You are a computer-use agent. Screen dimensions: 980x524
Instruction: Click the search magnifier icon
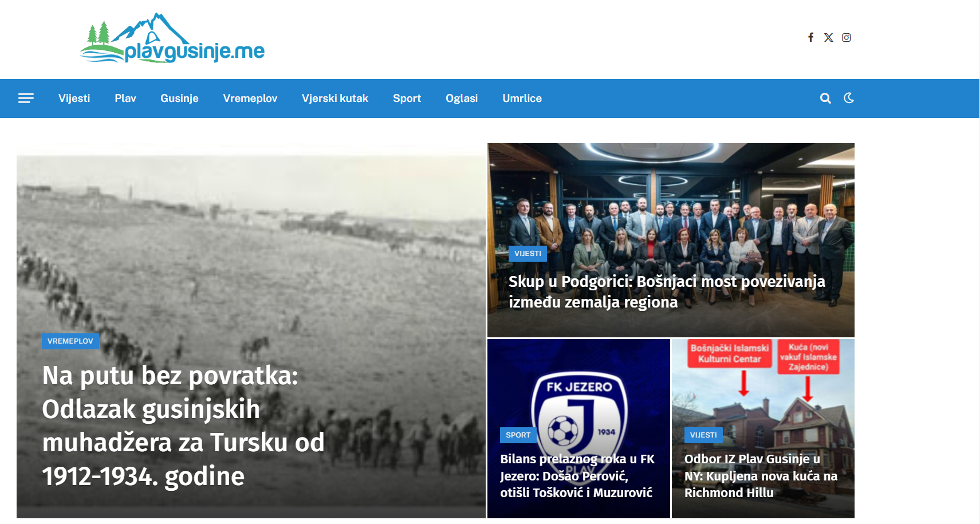[825, 99]
